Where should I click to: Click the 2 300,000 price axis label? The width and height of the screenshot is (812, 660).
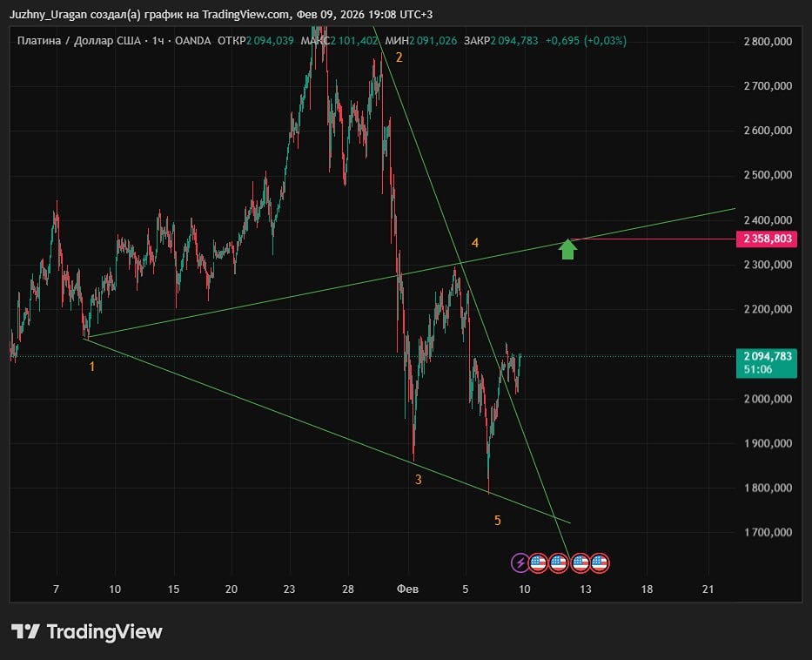coord(768,265)
